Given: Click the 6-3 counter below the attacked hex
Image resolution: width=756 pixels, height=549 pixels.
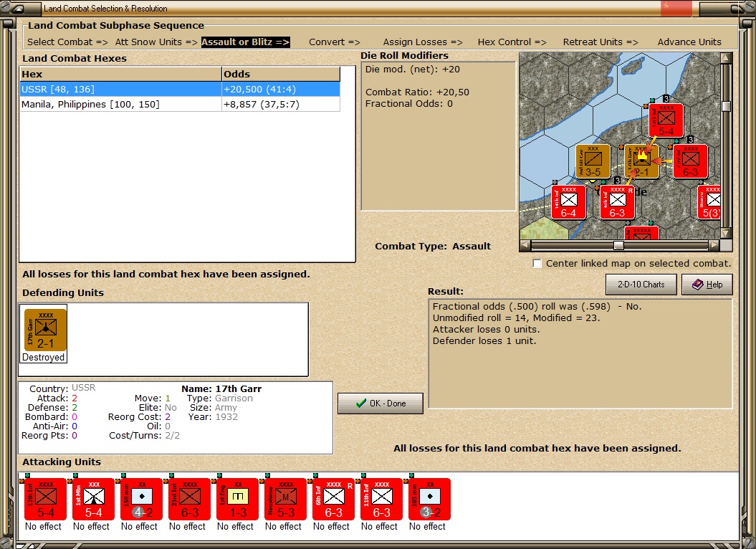Looking at the screenshot, I should click(618, 203).
